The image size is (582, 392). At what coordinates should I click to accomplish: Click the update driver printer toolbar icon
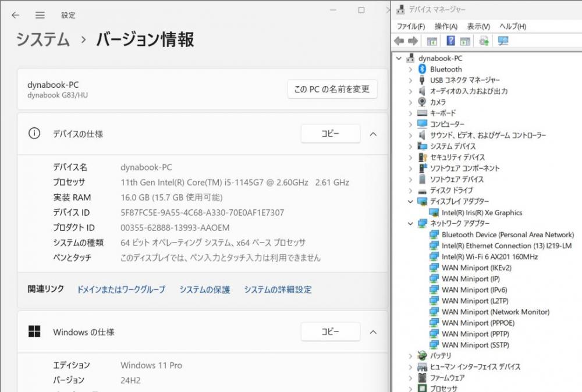click(484, 41)
